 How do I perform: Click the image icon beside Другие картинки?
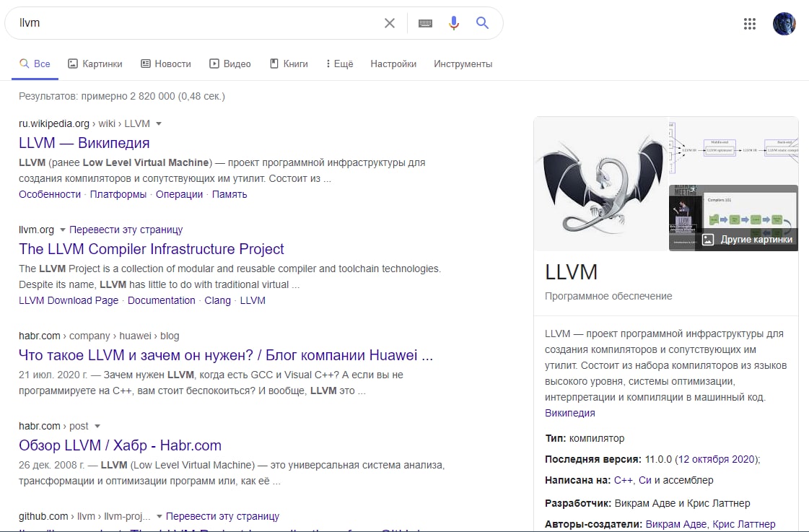point(708,240)
